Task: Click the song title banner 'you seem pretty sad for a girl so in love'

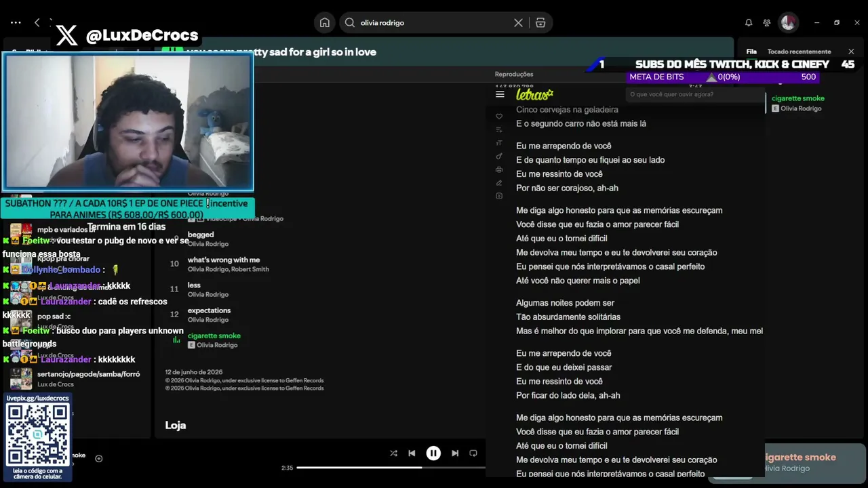Action: tap(281, 52)
